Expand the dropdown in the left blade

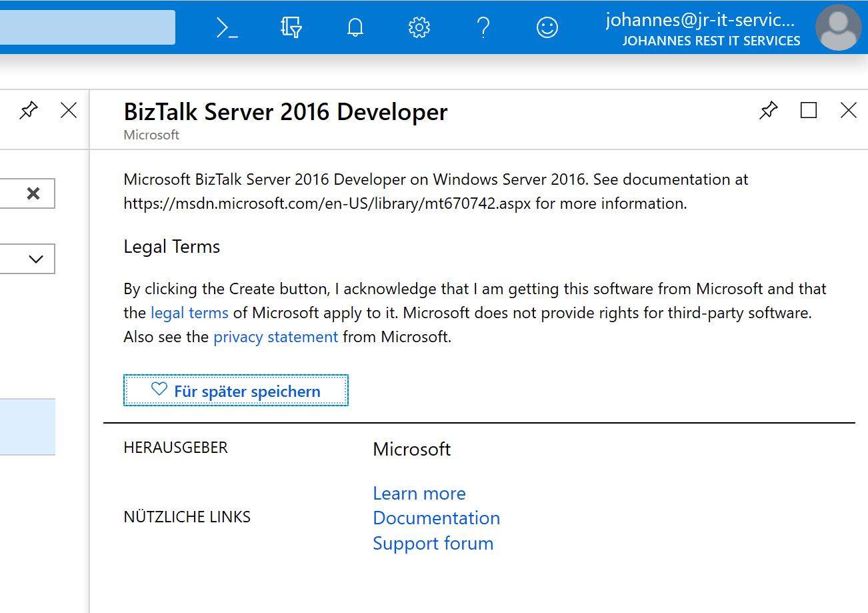click(x=36, y=259)
